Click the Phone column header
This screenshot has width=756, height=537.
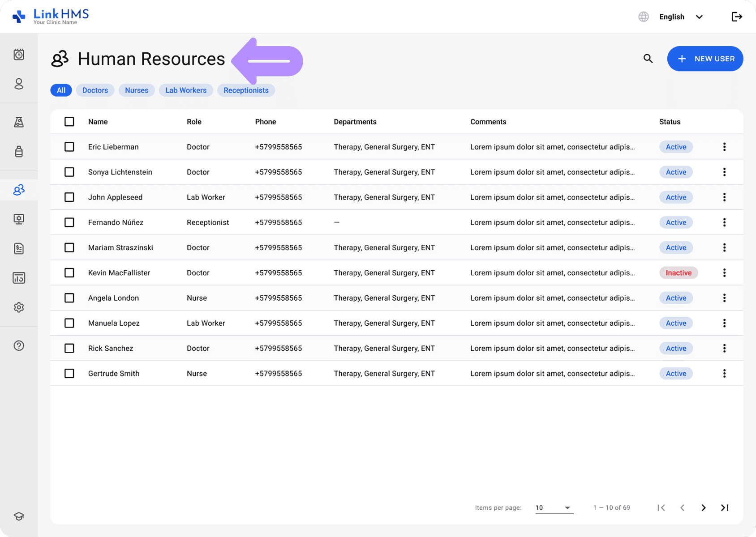(266, 122)
